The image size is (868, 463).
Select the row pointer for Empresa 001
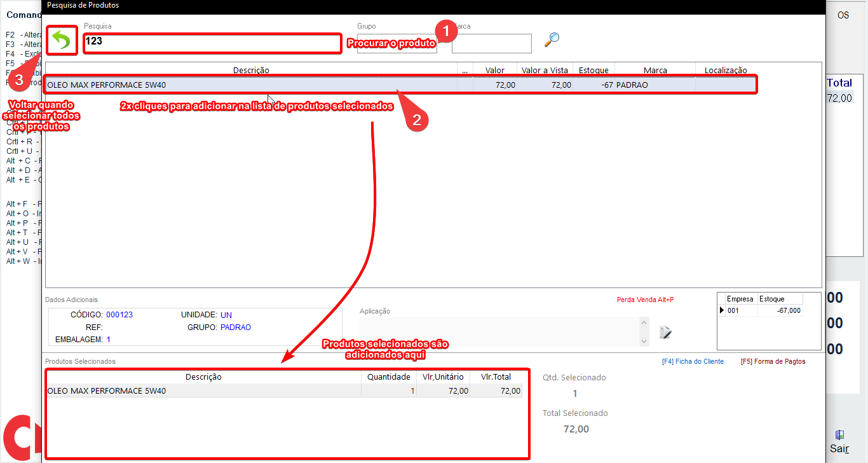click(721, 310)
